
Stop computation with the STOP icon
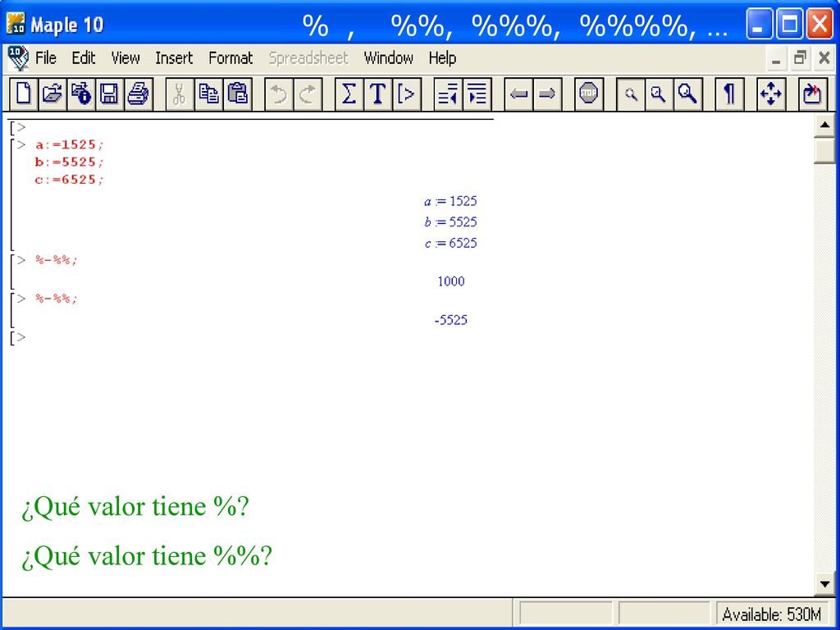coord(588,94)
